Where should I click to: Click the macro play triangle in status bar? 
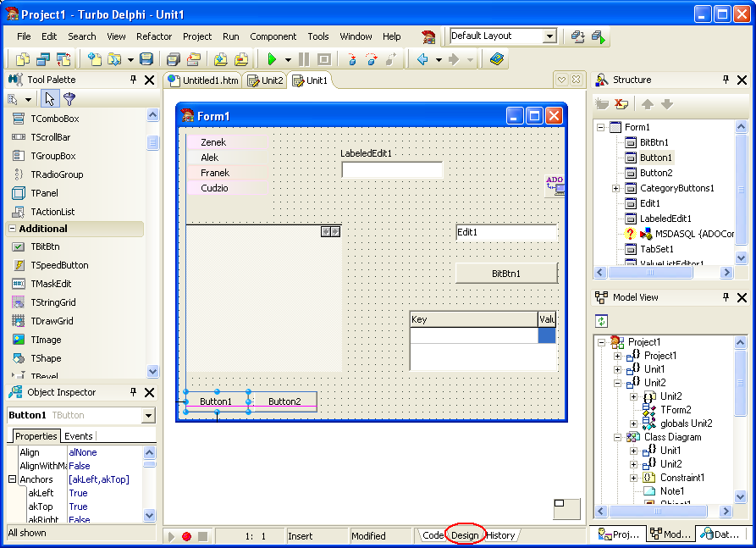(x=171, y=536)
